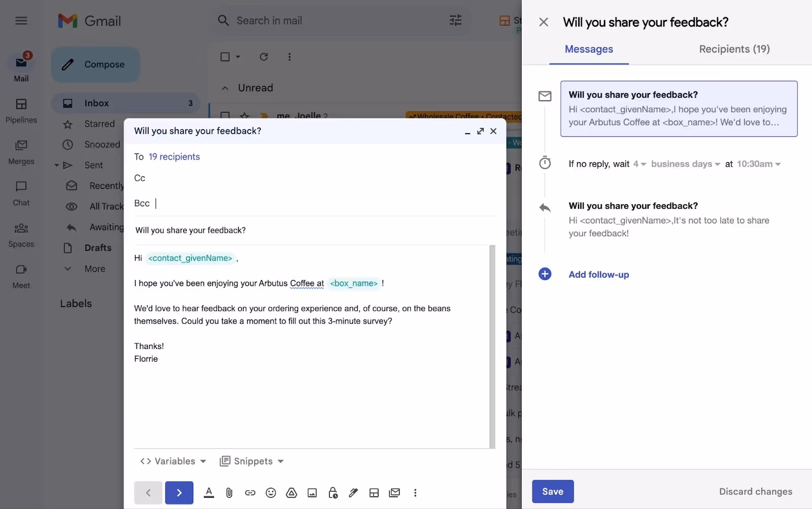This screenshot has height=509, width=812.
Task: Open the inbox toolbar more options
Action: tap(289, 57)
